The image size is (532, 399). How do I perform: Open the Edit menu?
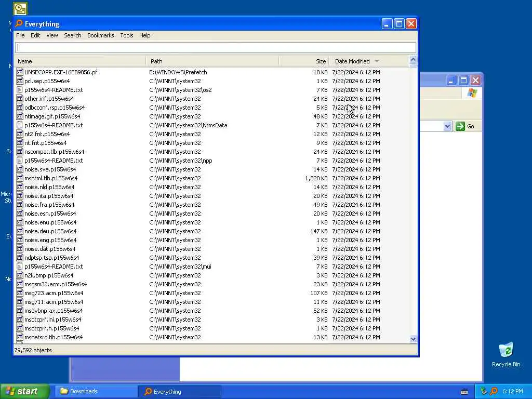(x=35, y=35)
